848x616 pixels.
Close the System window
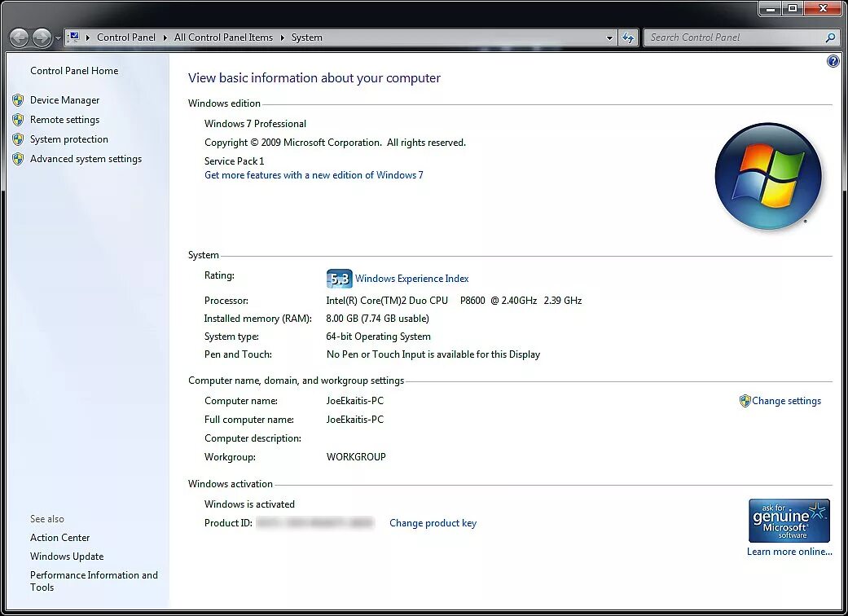click(x=823, y=9)
